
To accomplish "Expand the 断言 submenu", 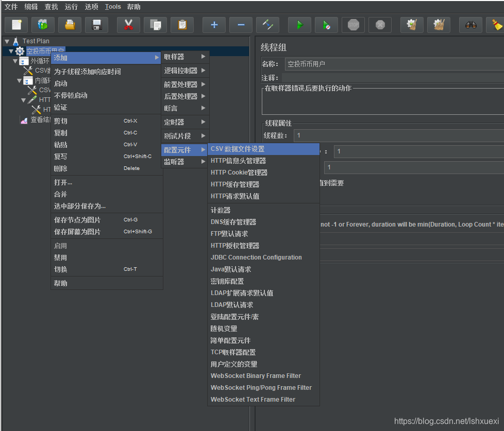I will coord(185,108).
